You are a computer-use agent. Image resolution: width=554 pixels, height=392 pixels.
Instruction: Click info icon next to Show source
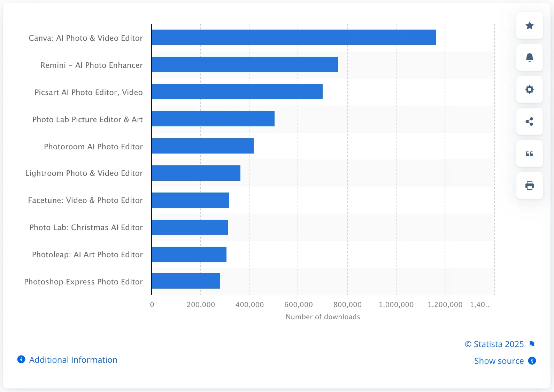(532, 361)
